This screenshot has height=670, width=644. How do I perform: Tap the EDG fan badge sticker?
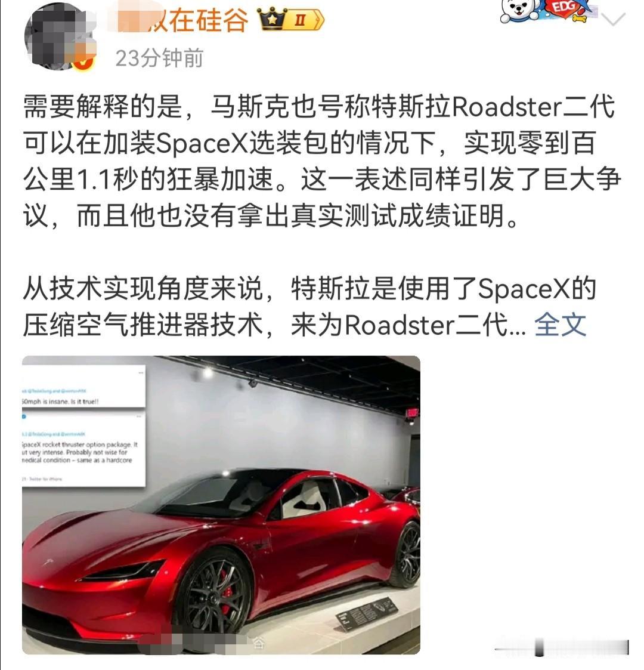[x=549, y=11]
